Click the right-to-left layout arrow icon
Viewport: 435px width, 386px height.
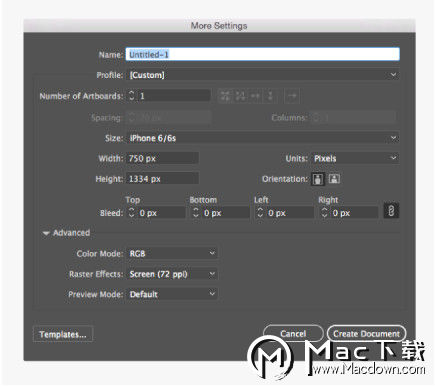tap(292, 96)
